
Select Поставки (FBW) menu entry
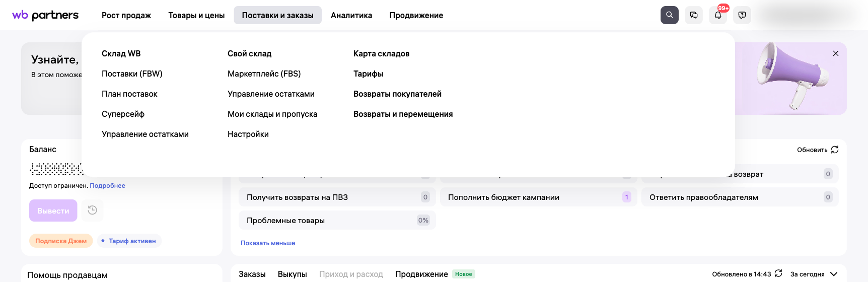(x=132, y=74)
